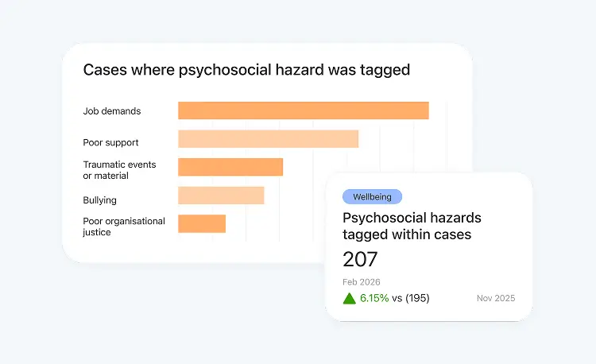Open the chart title Cases where psychosocial hazard was tagged

[246, 70]
